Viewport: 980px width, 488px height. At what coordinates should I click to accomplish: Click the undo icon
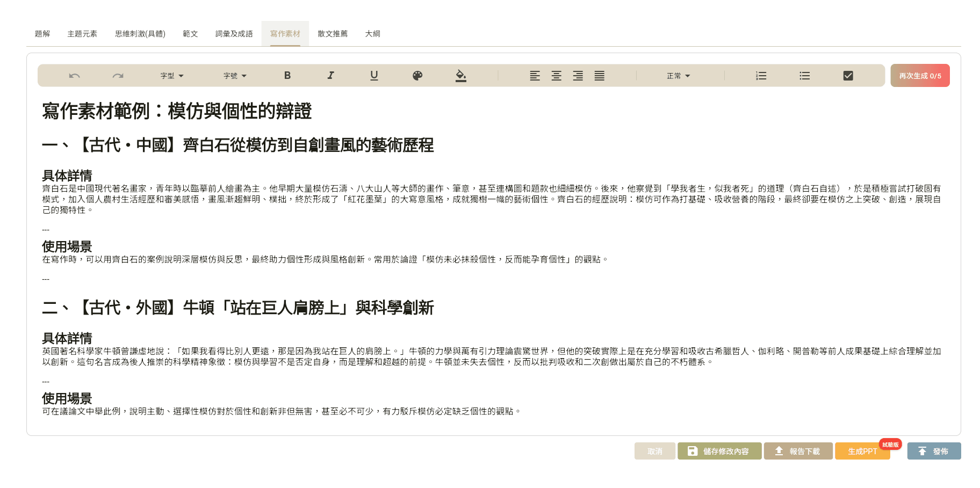click(x=74, y=75)
